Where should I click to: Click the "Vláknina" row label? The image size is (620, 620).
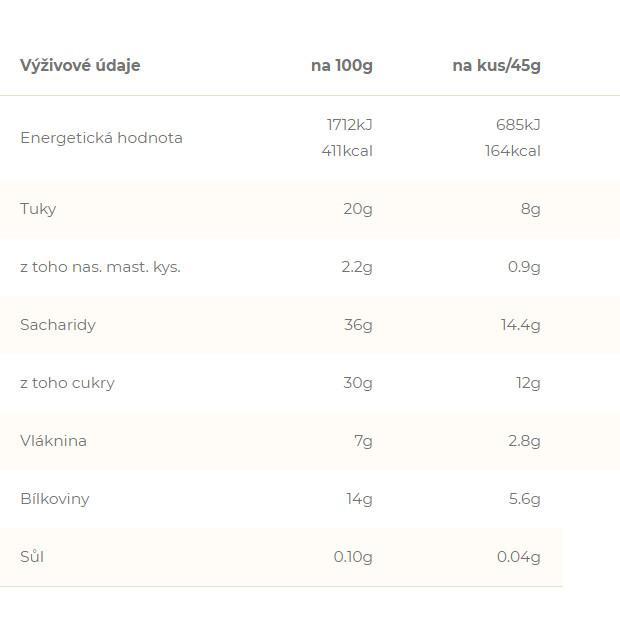(x=53, y=441)
